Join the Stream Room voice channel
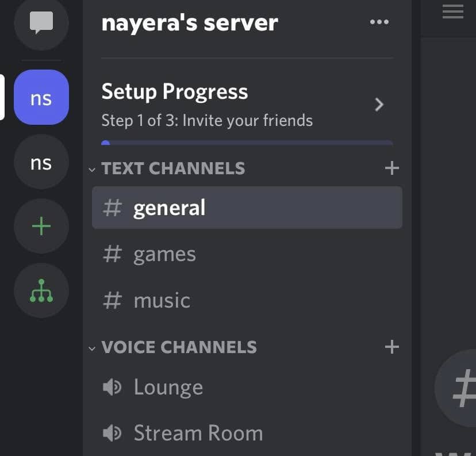The width and height of the screenshot is (476, 456). (247, 433)
